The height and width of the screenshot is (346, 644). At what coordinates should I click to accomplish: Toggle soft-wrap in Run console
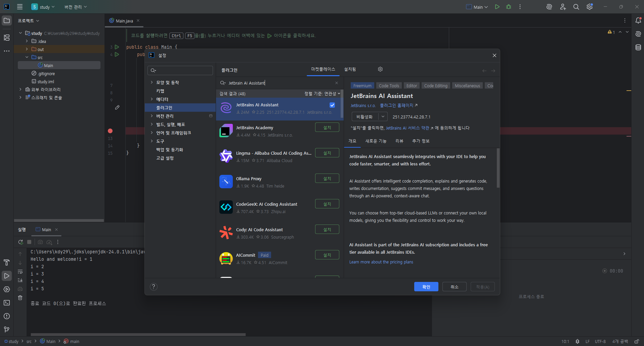point(20,271)
